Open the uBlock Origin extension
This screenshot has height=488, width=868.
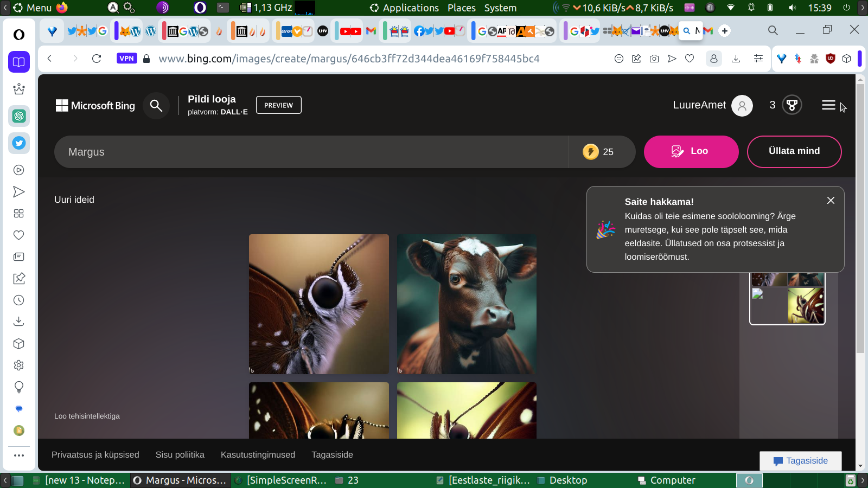click(x=830, y=59)
